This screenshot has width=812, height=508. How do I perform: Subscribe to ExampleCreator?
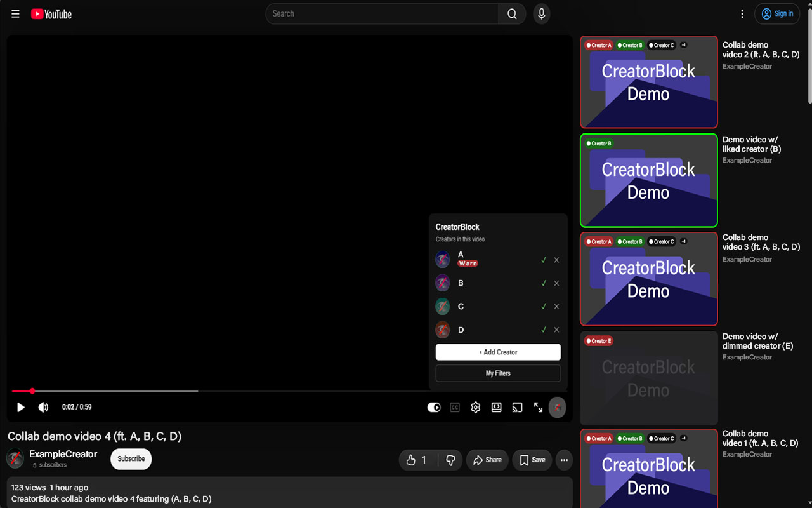click(131, 459)
